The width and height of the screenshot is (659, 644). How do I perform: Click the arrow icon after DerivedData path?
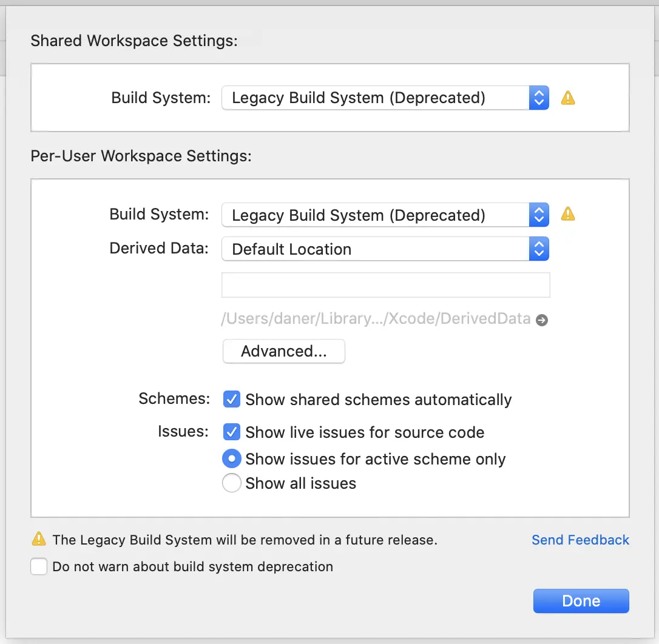(x=542, y=320)
